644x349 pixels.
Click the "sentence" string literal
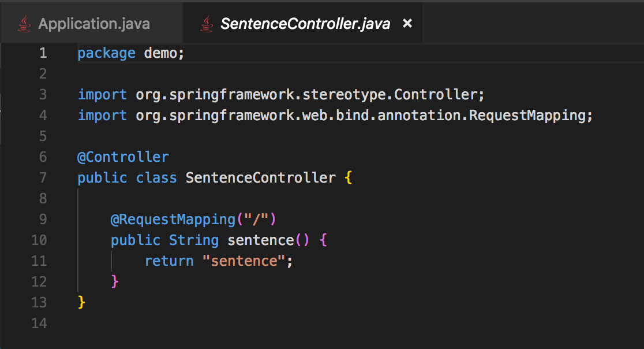(245, 261)
